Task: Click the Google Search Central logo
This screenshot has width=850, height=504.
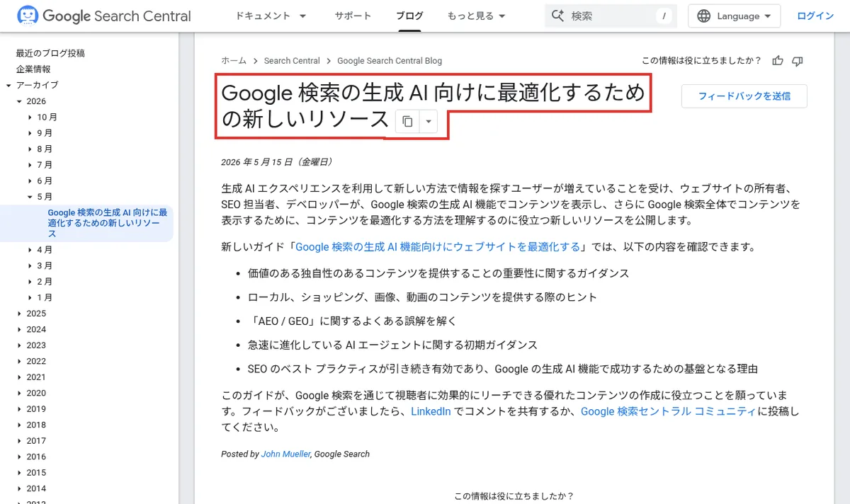Action: click(104, 16)
